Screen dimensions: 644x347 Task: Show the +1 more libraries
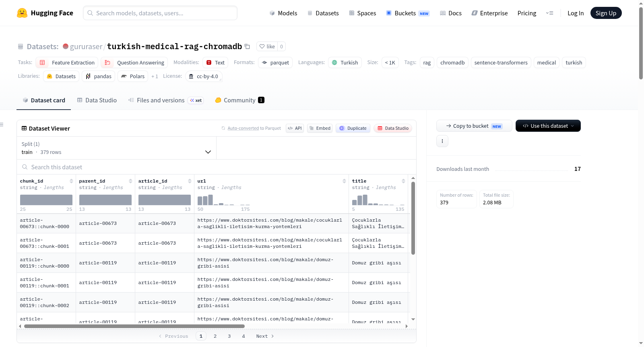click(x=155, y=76)
